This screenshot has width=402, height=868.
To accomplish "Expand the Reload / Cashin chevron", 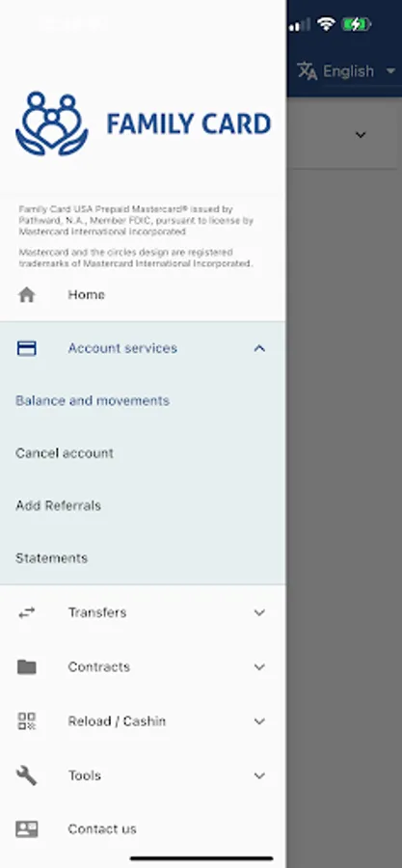I will [x=259, y=720].
